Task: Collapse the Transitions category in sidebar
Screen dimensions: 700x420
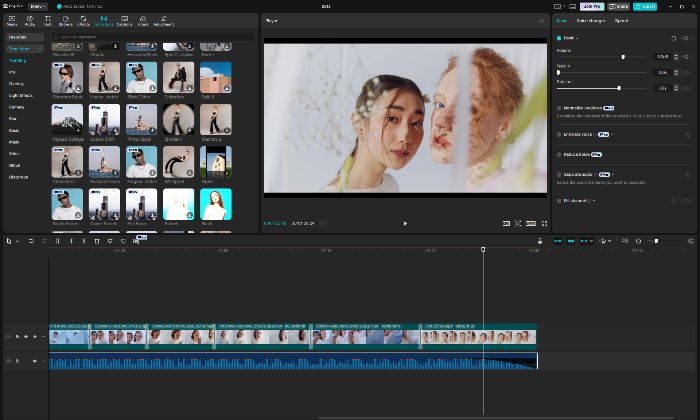Action: (40, 49)
